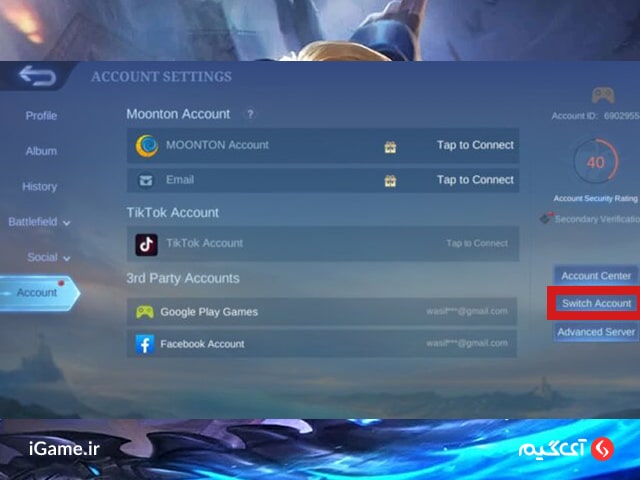The image size is (640, 480).
Task: Click the TikTok Account section heading
Action: coord(173,213)
